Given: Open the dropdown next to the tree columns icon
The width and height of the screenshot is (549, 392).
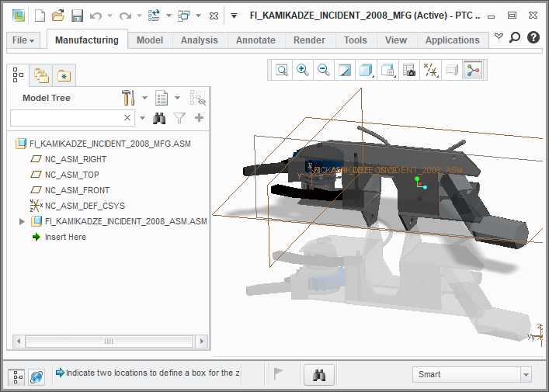Looking at the screenshot, I should (x=178, y=98).
